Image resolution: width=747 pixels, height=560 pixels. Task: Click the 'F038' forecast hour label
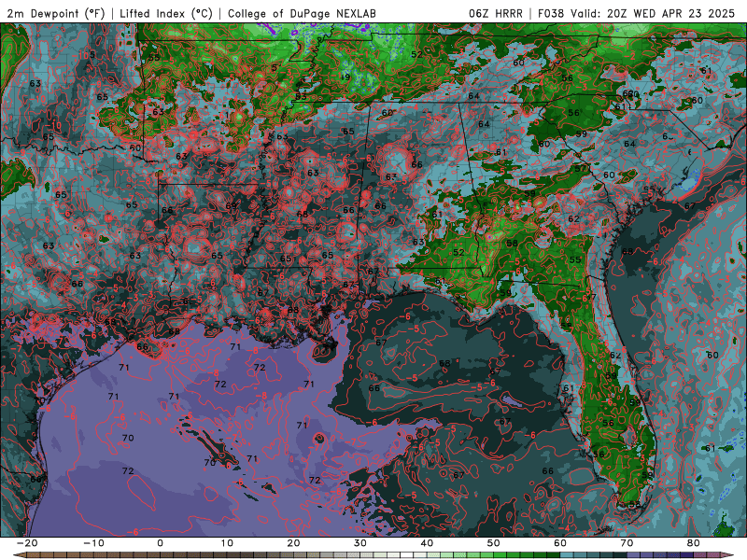(x=551, y=13)
